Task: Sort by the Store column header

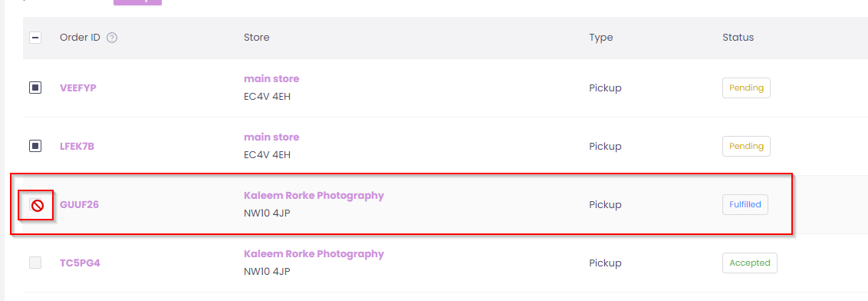Action: [256, 38]
